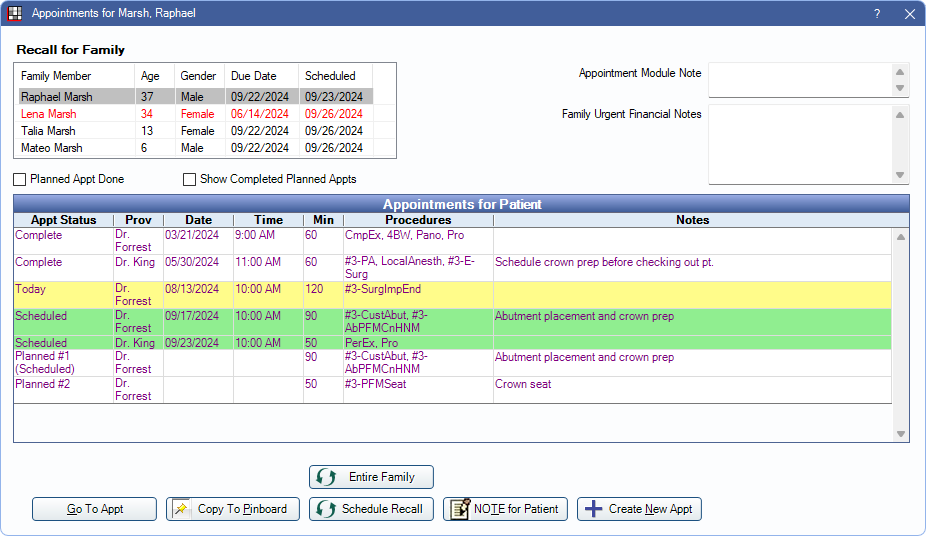Close the Appointments window
This screenshot has height=536, width=926.
pyautogui.click(x=909, y=14)
